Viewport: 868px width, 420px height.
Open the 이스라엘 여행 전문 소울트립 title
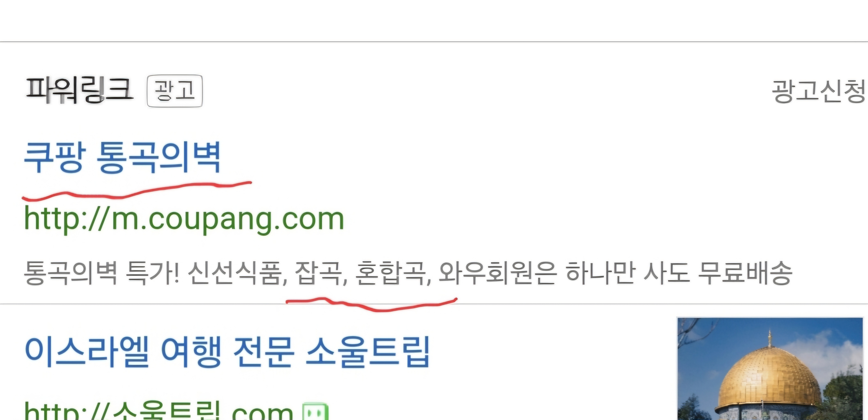pos(227,352)
